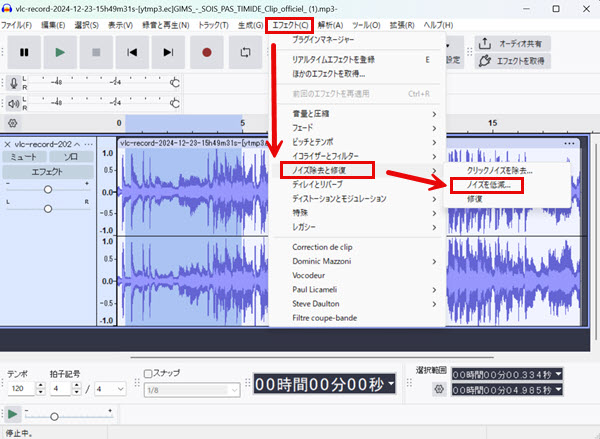This screenshot has height=439, width=600.
Task: Open the time display format dropdown
Action: (x=390, y=384)
